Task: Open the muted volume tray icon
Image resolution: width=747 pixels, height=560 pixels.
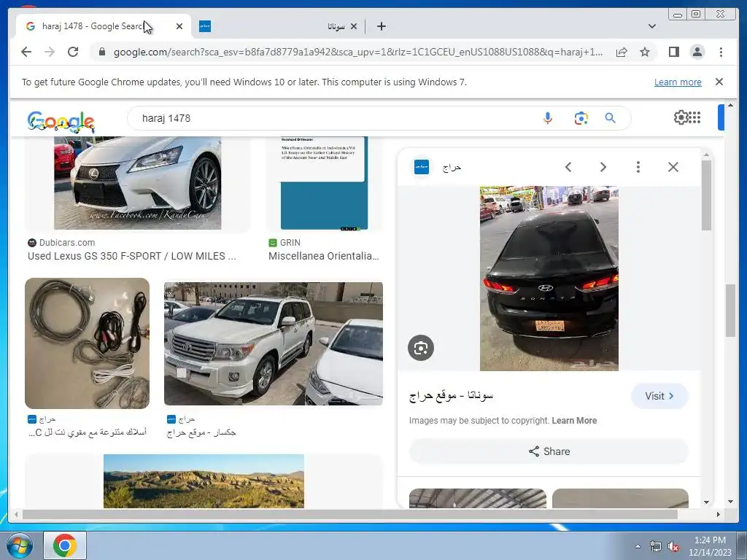Action: [x=673, y=547]
